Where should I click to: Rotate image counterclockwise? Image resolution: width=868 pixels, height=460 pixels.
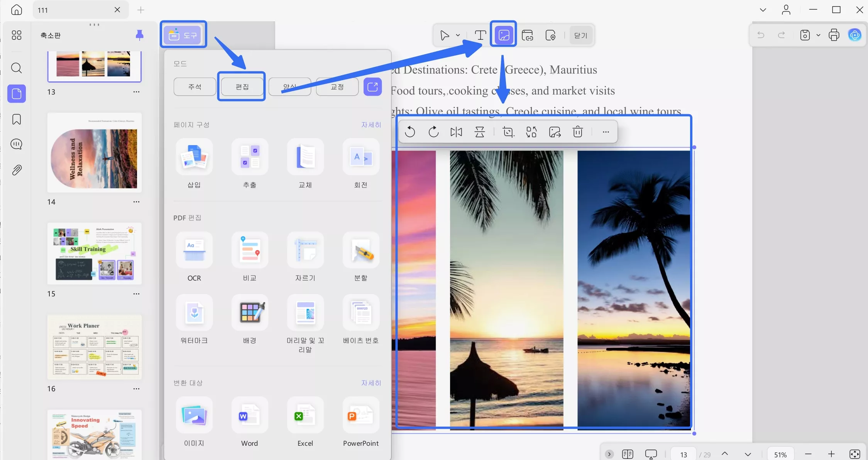point(410,132)
